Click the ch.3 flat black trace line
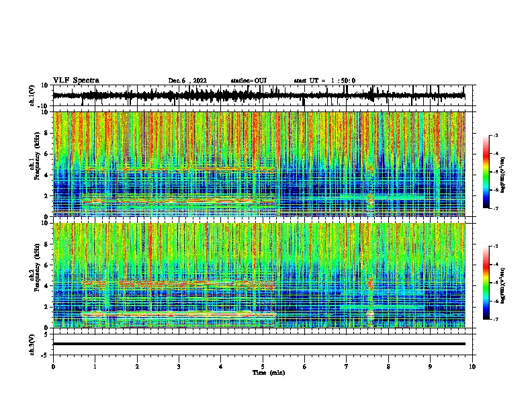 point(259,344)
